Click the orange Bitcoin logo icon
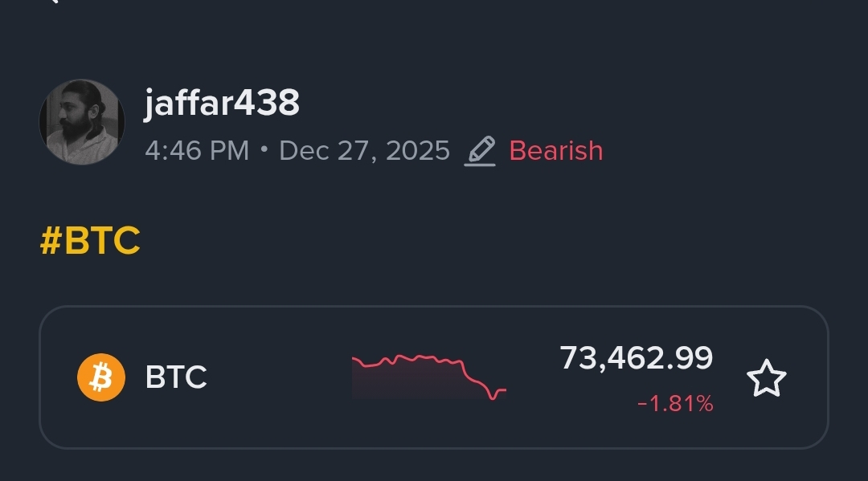The image size is (868, 481). tap(101, 377)
